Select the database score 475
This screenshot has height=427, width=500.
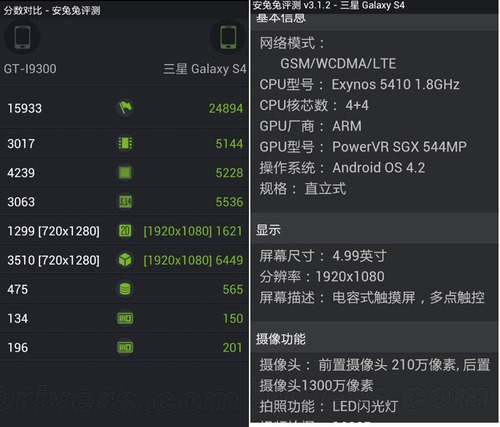tap(18, 289)
